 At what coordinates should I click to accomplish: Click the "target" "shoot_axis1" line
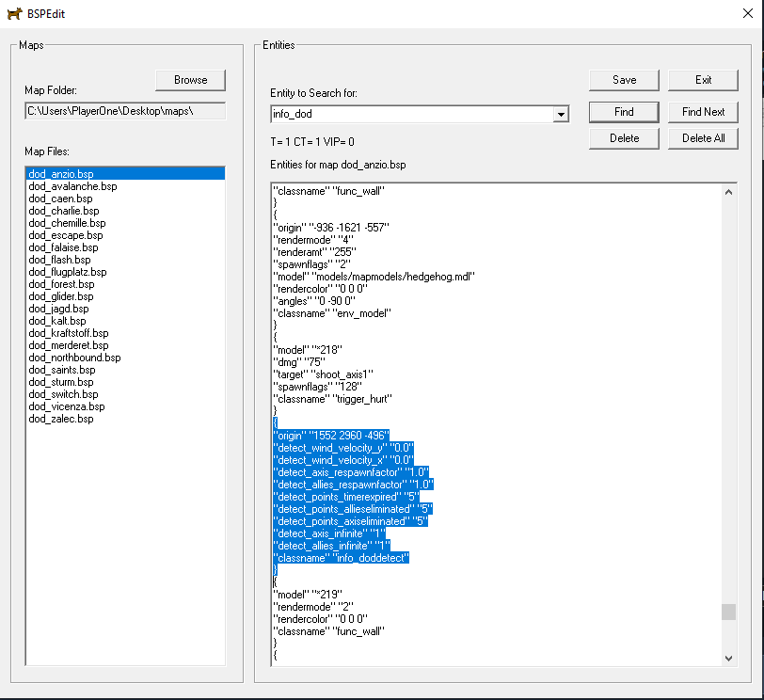point(323,374)
